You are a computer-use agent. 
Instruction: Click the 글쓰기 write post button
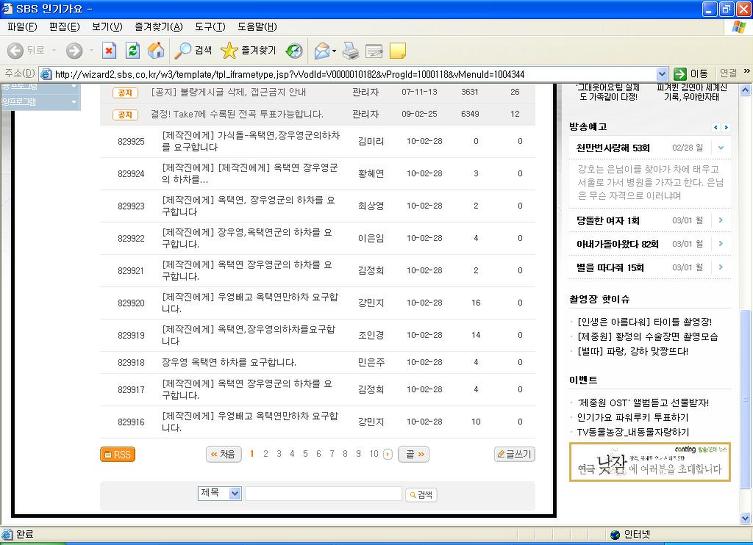(514, 454)
